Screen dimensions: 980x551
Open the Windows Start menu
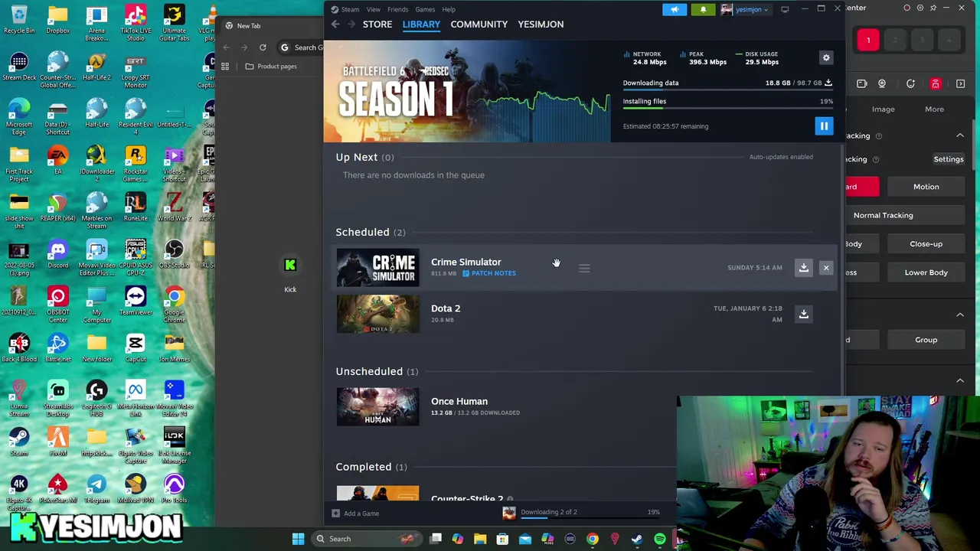[298, 539]
